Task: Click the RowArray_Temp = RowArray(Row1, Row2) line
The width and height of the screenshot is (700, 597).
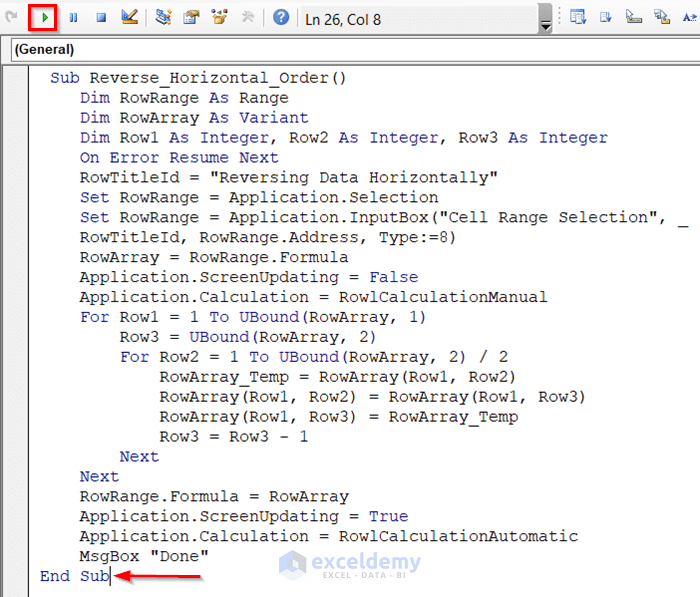Action: point(338,377)
